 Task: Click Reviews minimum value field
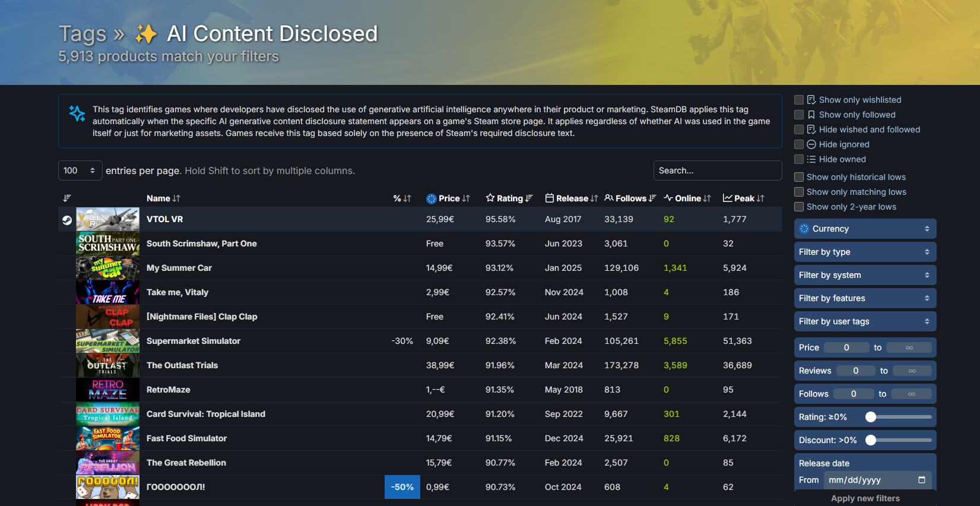point(856,371)
